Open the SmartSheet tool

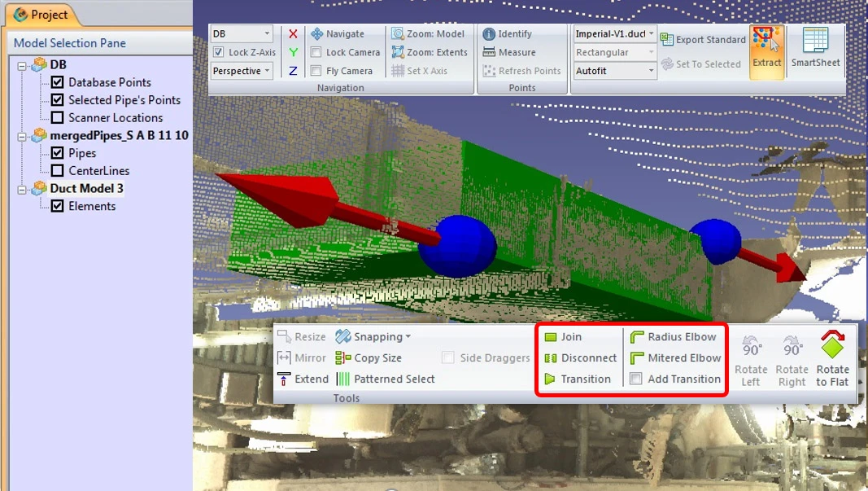(x=815, y=52)
